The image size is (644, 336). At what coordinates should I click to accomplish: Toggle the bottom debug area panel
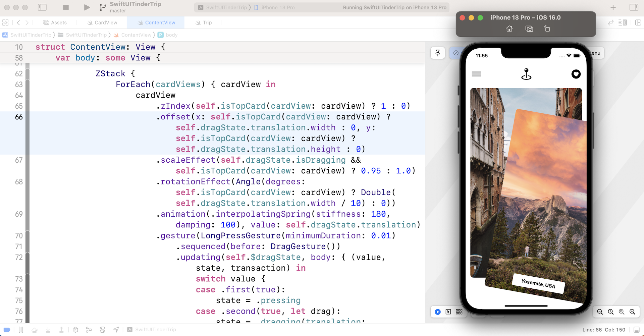click(636, 330)
